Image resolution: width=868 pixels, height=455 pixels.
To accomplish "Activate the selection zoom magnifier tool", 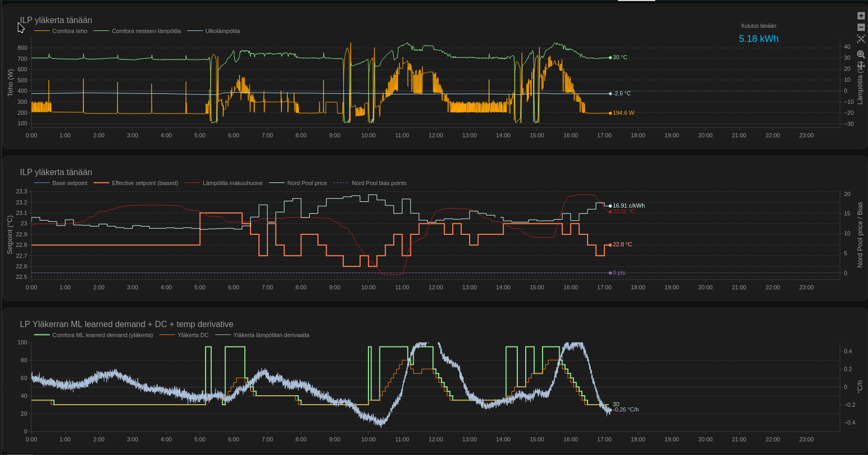I will (x=861, y=55).
